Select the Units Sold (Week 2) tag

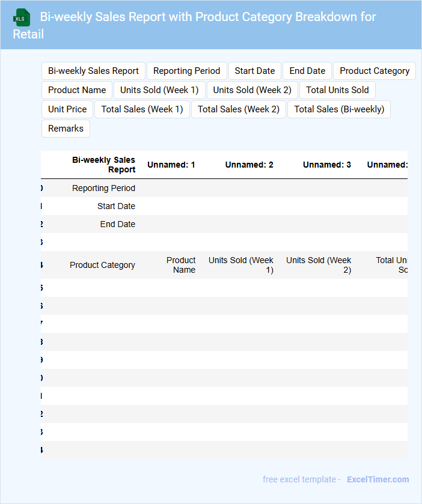[252, 90]
